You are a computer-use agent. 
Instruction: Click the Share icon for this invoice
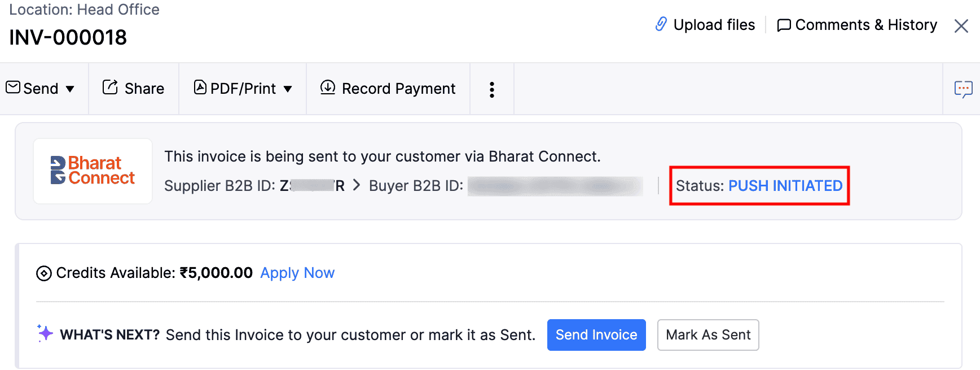[111, 88]
